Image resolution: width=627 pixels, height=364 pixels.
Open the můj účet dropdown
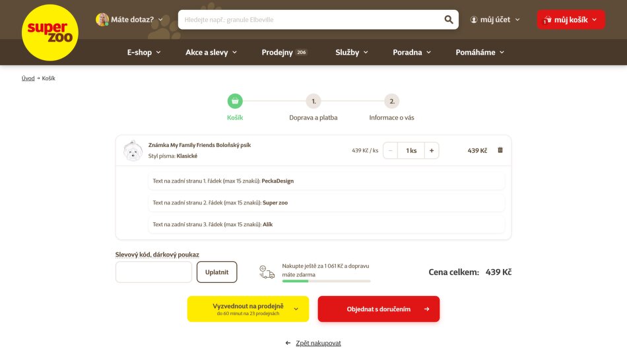click(495, 20)
